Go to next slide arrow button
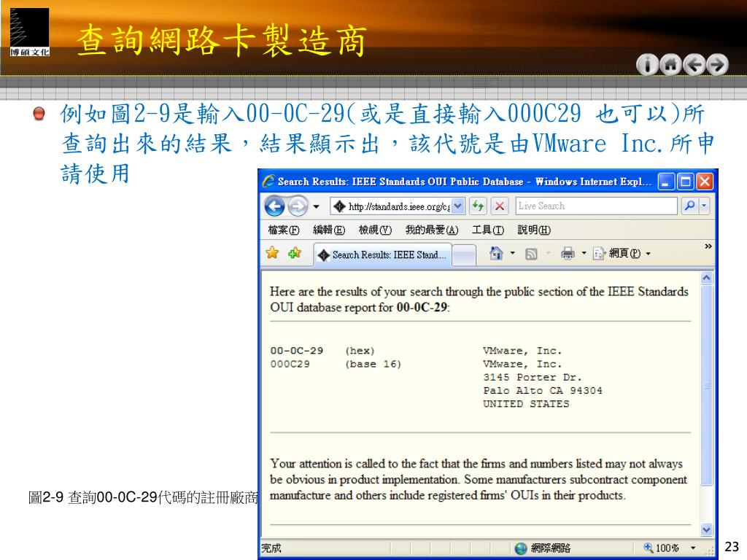The height and width of the screenshot is (560, 747). click(x=718, y=64)
